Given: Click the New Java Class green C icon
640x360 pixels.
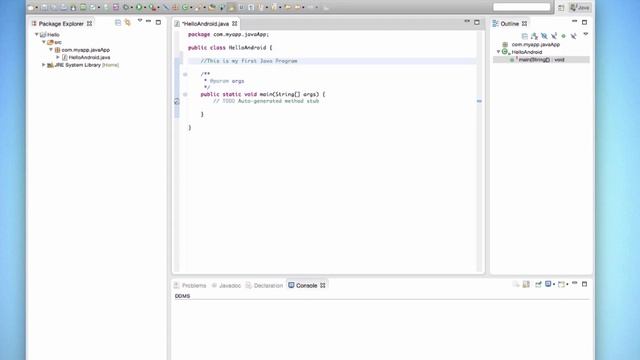Looking at the screenshot, I should (x=185, y=7).
